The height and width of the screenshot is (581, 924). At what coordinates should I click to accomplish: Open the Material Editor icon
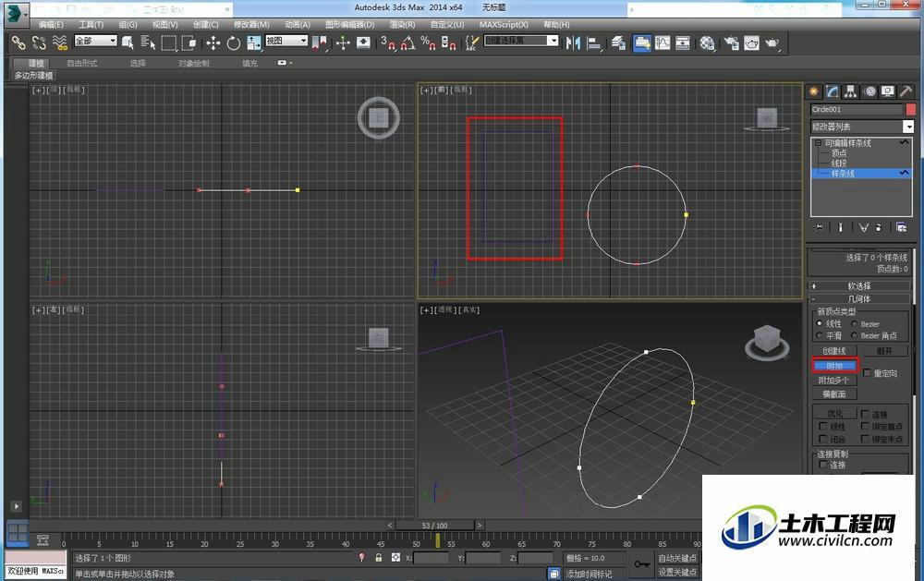(707, 42)
